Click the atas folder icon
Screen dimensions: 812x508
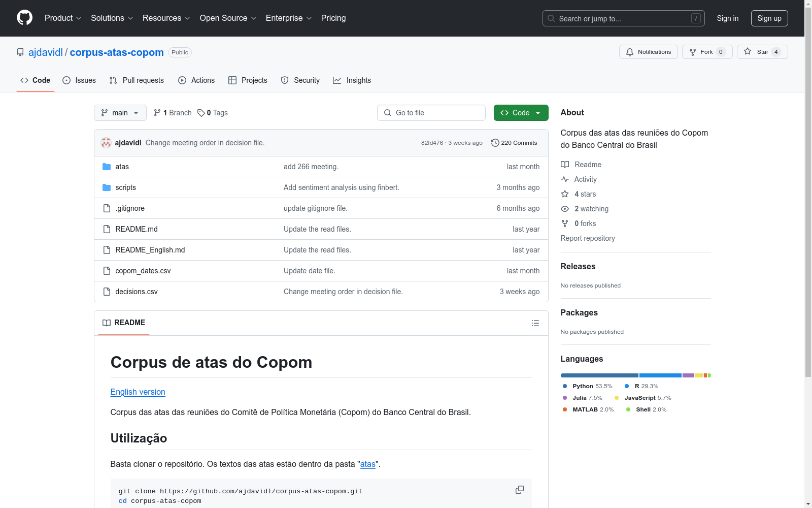[107, 167]
